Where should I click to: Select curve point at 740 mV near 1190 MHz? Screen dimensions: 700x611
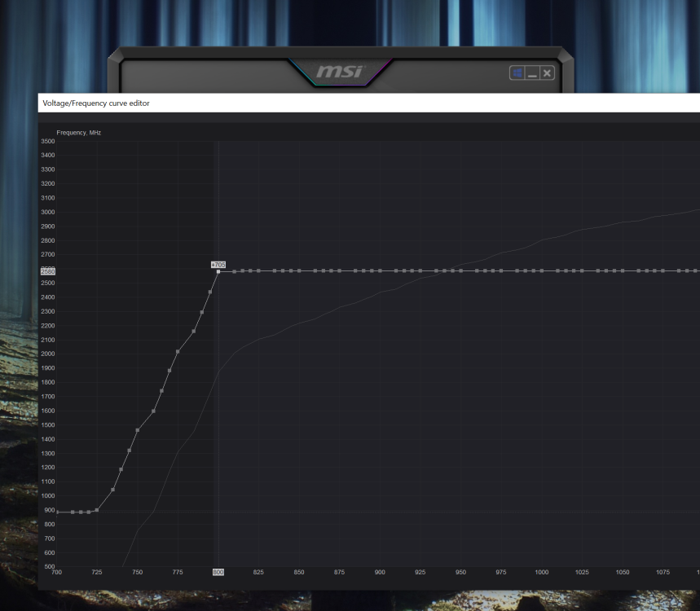pos(121,469)
